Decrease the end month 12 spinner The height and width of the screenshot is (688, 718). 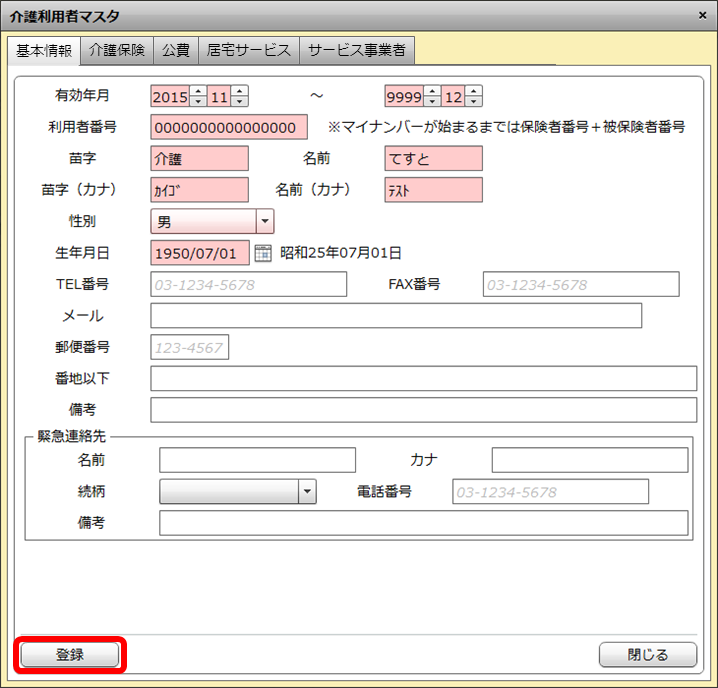click(x=474, y=102)
